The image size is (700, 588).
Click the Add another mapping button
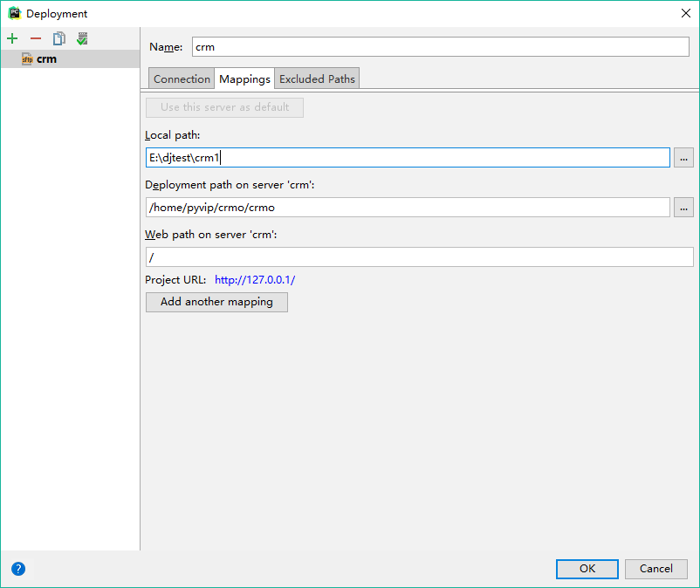click(x=216, y=302)
